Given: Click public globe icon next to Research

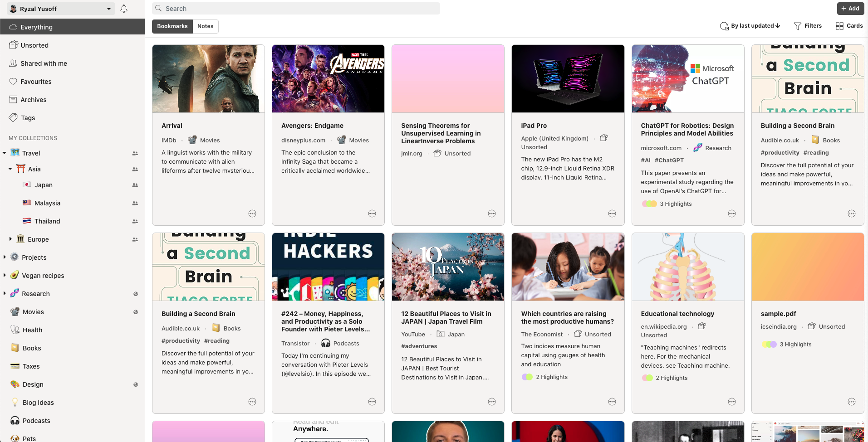Looking at the screenshot, I should pos(136,294).
